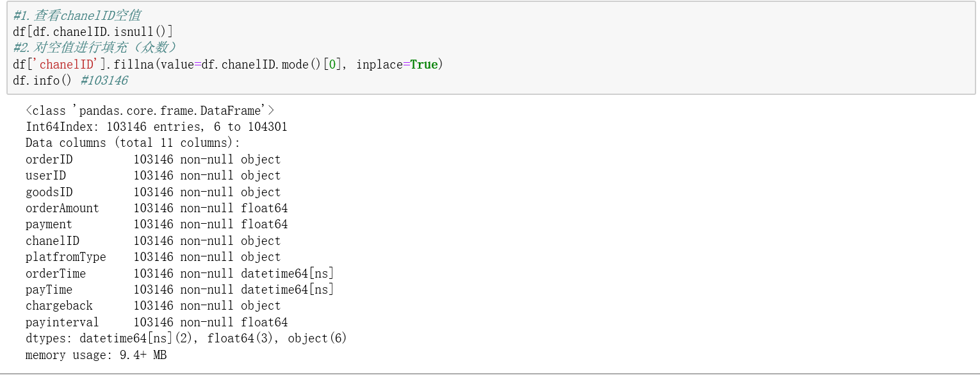The width and height of the screenshot is (980, 377).
Task: Click the Int64Index 103146 entries line
Action: click(156, 127)
